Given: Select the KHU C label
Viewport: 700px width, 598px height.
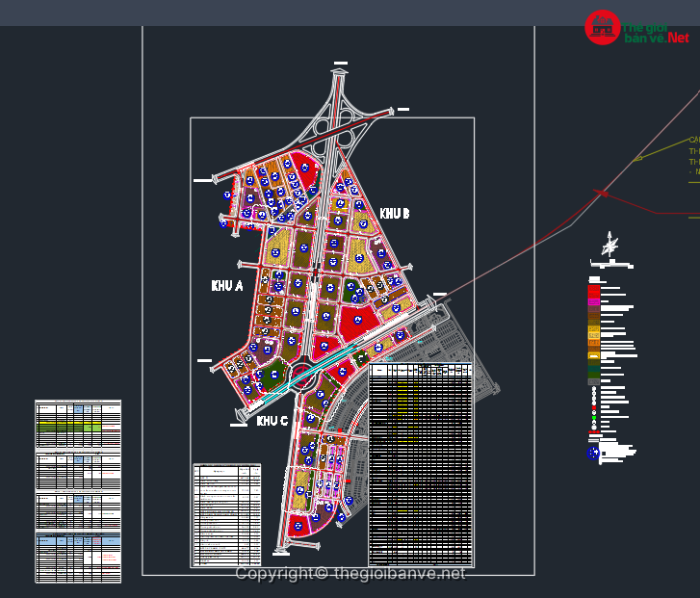Looking at the screenshot, I should click(x=272, y=421).
